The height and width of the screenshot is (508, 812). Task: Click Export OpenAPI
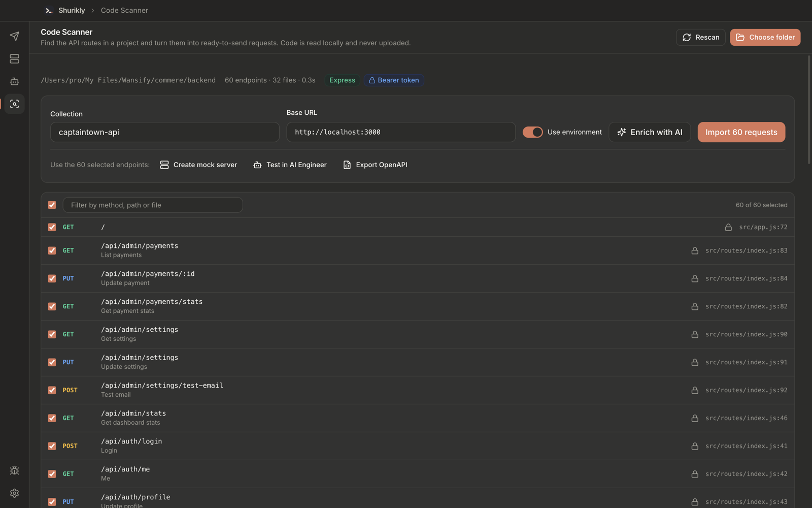(375, 165)
